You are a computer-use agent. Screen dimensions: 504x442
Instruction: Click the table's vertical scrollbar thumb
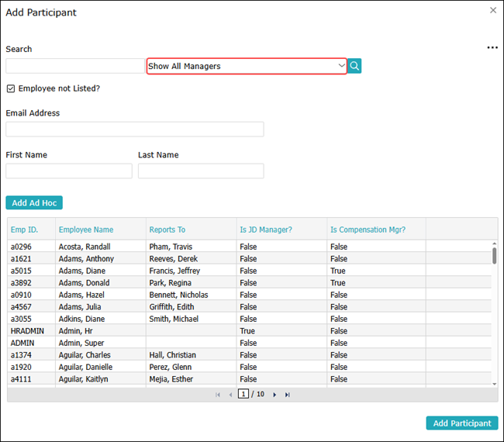coord(495,256)
